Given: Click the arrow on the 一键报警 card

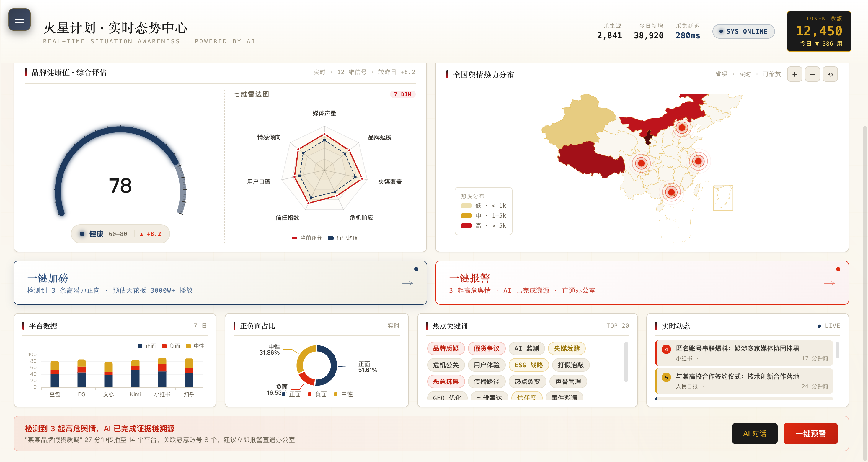Looking at the screenshot, I should (x=829, y=283).
